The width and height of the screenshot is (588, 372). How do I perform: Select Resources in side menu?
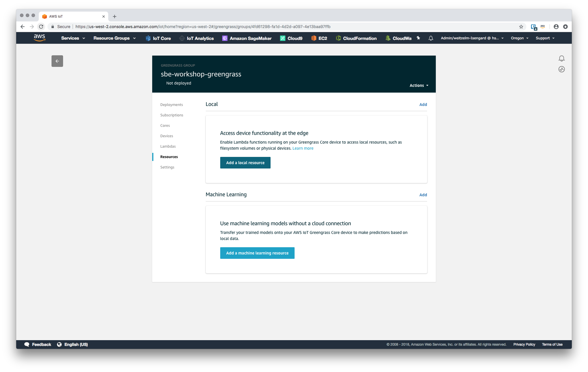(169, 157)
